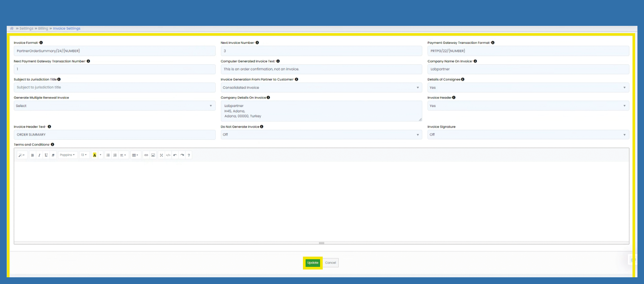Open the Invoice Header Yes dropdown

click(528, 106)
